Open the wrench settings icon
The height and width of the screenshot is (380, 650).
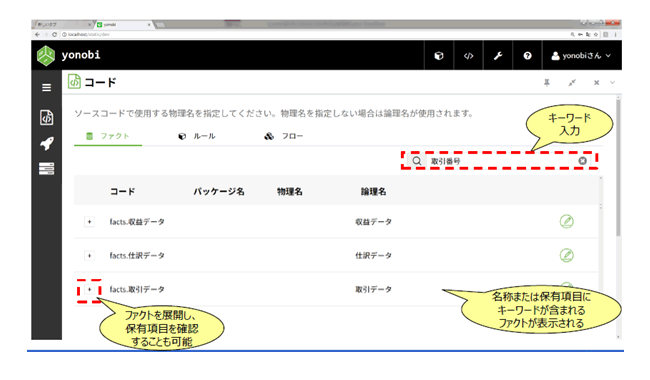click(x=498, y=56)
